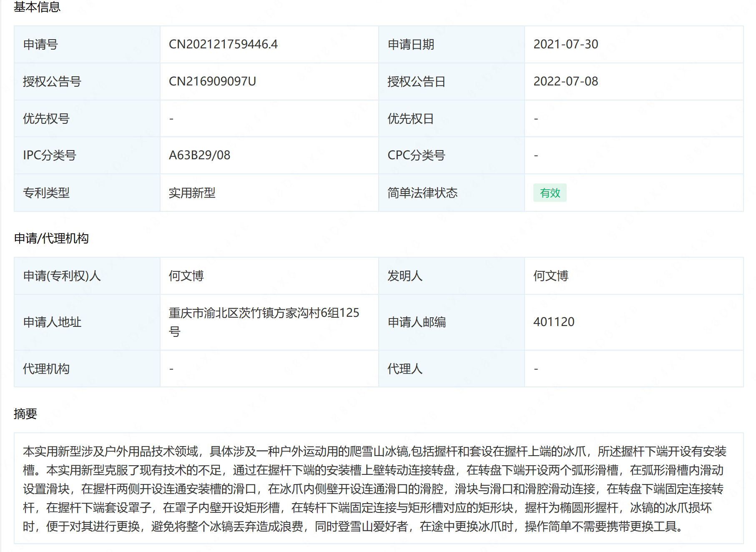Click the IPC code A63B29/08

(199, 155)
